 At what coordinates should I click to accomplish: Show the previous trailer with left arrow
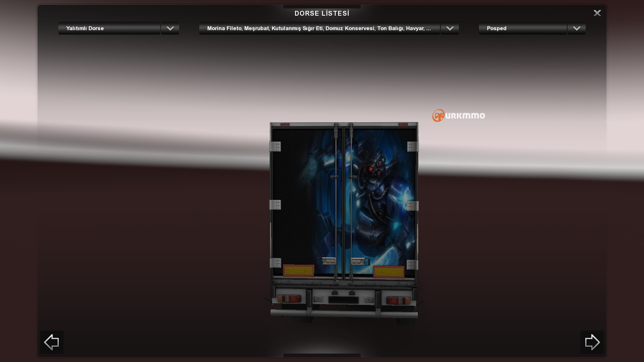[52, 342]
